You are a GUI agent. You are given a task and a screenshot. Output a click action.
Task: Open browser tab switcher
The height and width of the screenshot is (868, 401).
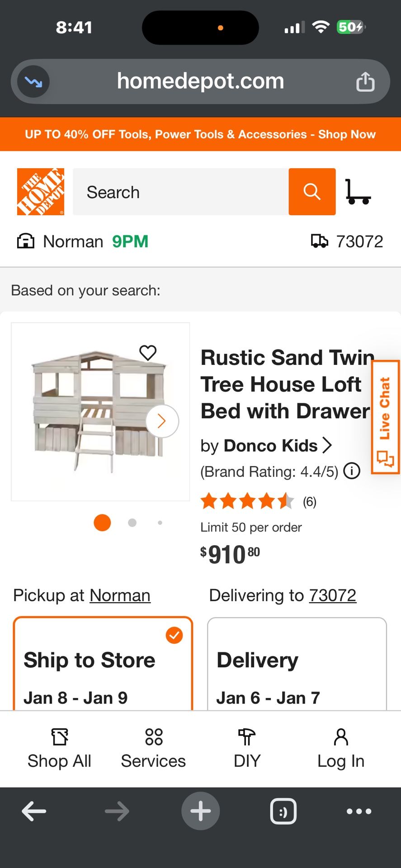pyautogui.click(x=283, y=811)
